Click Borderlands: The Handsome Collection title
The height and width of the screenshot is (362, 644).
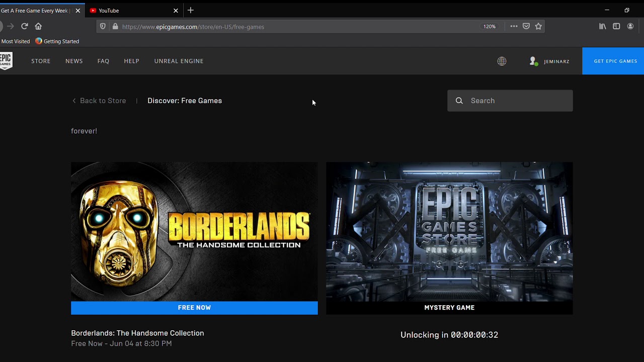[137, 333]
